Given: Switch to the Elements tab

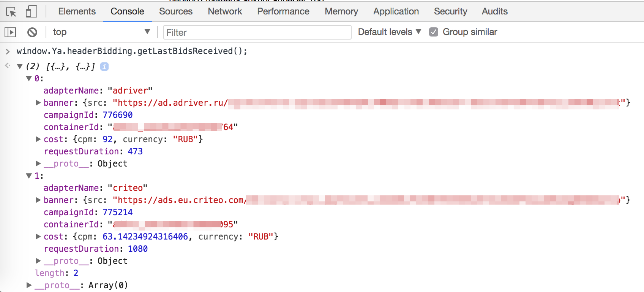Looking at the screenshot, I should coord(77,11).
